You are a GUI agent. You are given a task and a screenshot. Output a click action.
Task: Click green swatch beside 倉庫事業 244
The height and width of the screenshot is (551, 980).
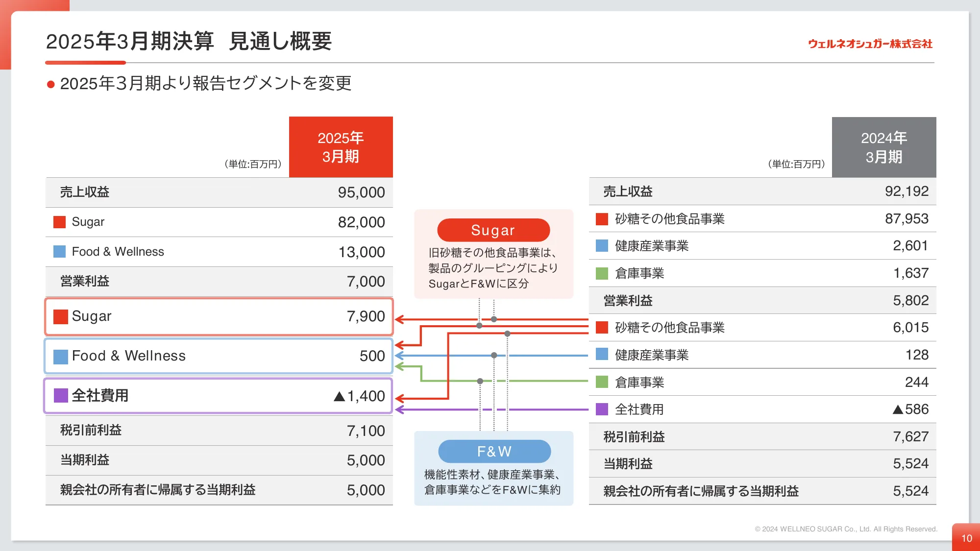602,382
